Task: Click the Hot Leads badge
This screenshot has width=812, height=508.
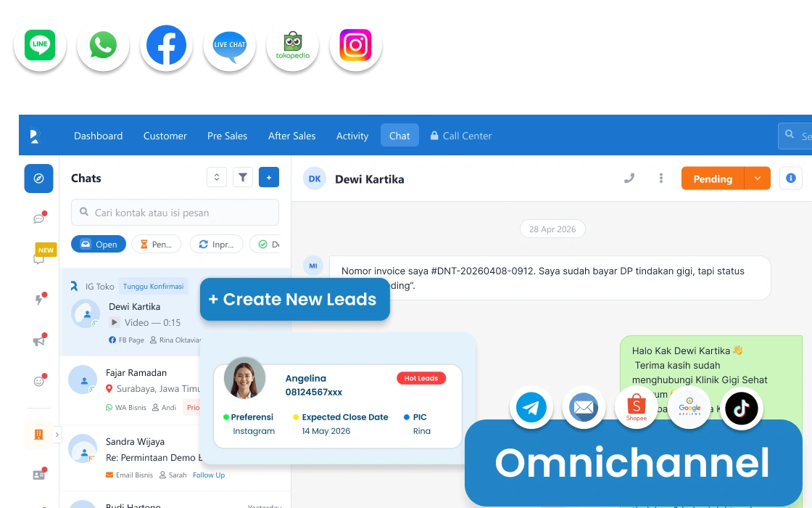Action: pyautogui.click(x=421, y=378)
